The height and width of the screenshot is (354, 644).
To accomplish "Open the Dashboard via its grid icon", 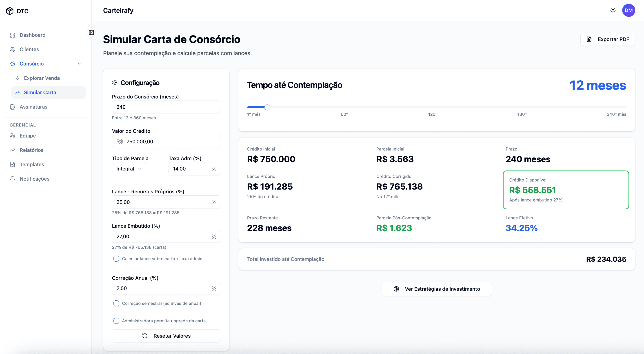I will click(13, 35).
